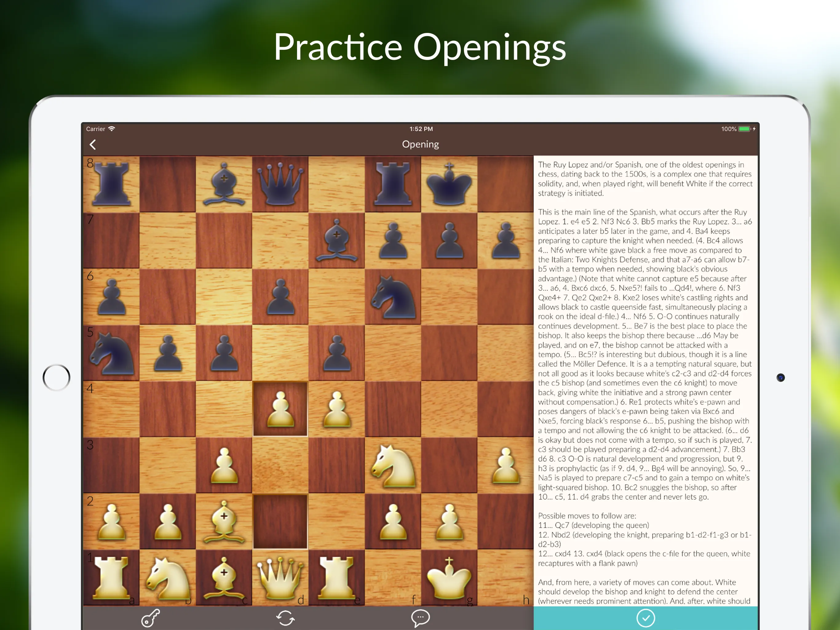Select the white bishop on c2
840x630 pixels.
coord(224,521)
